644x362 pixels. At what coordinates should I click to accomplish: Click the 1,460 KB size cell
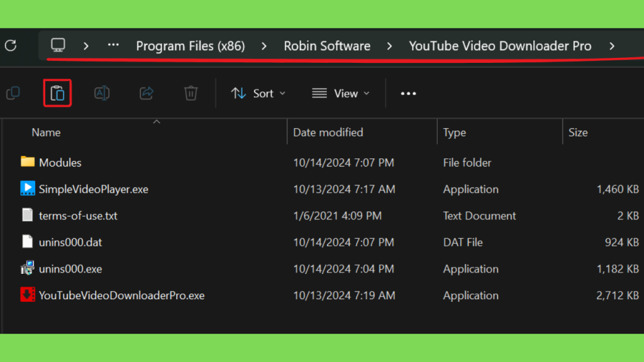click(x=618, y=189)
